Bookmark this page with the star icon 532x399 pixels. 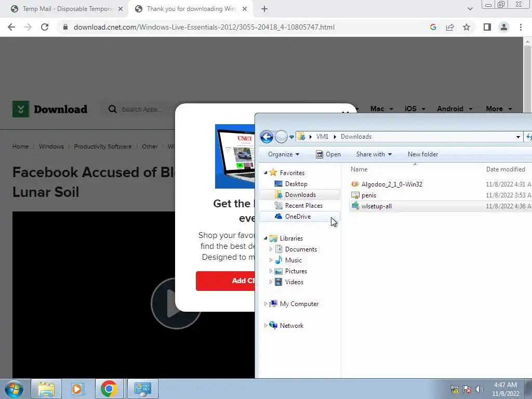(467, 27)
